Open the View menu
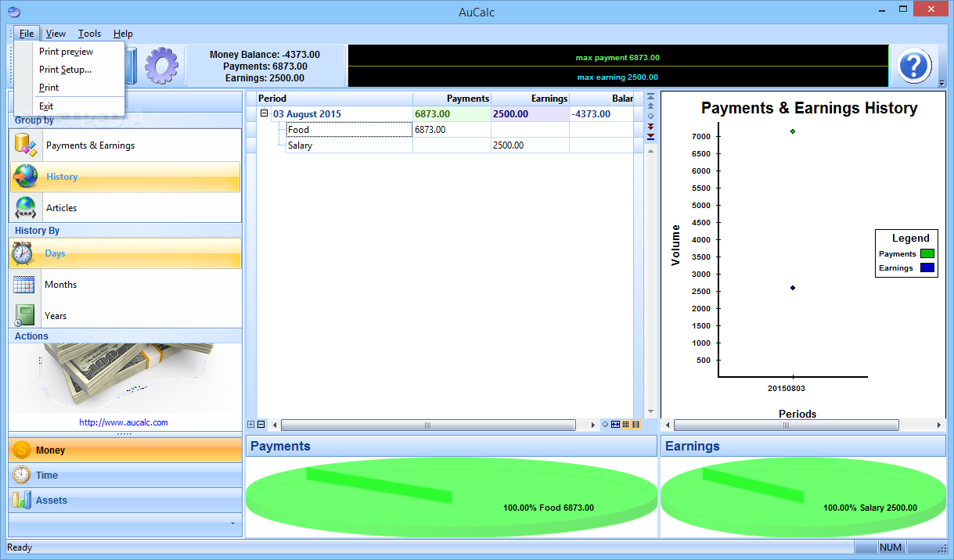This screenshot has height=560, width=954. tap(56, 34)
